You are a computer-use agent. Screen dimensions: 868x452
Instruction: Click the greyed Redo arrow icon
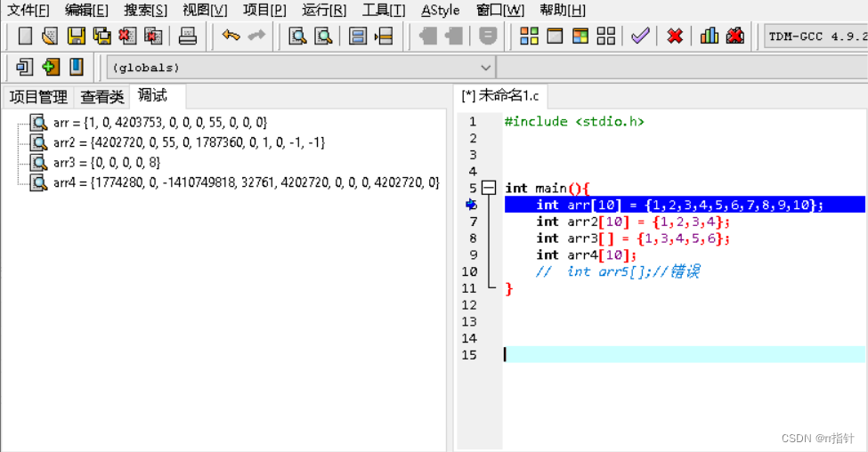(256, 36)
